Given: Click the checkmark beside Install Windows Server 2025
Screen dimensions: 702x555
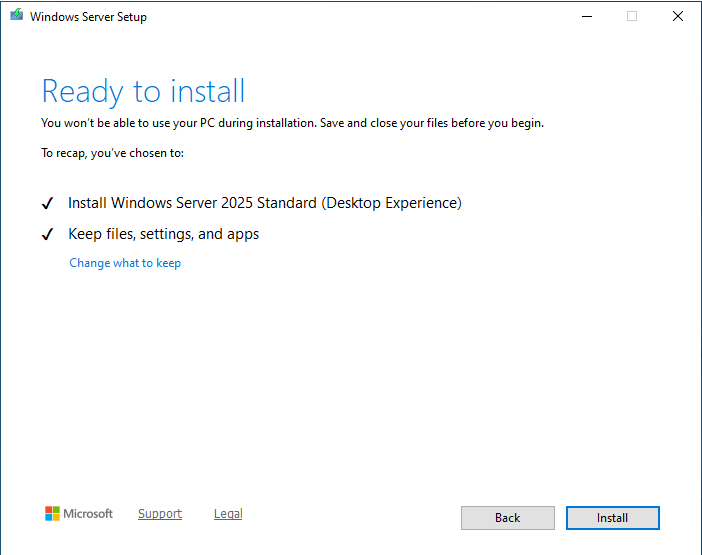Looking at the screenshot, I should 47,204.
